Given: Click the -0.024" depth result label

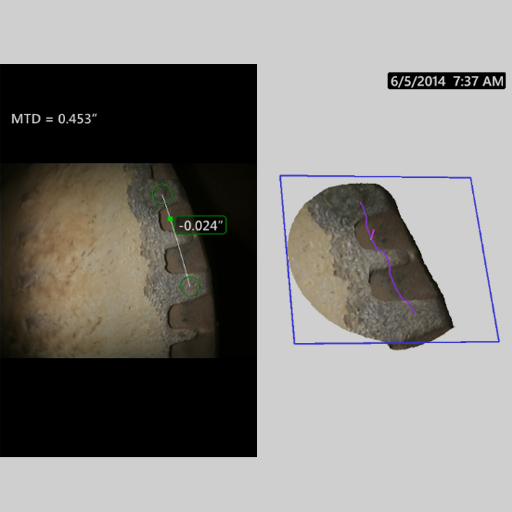Looking at the screenshot, I should point(201,225).
